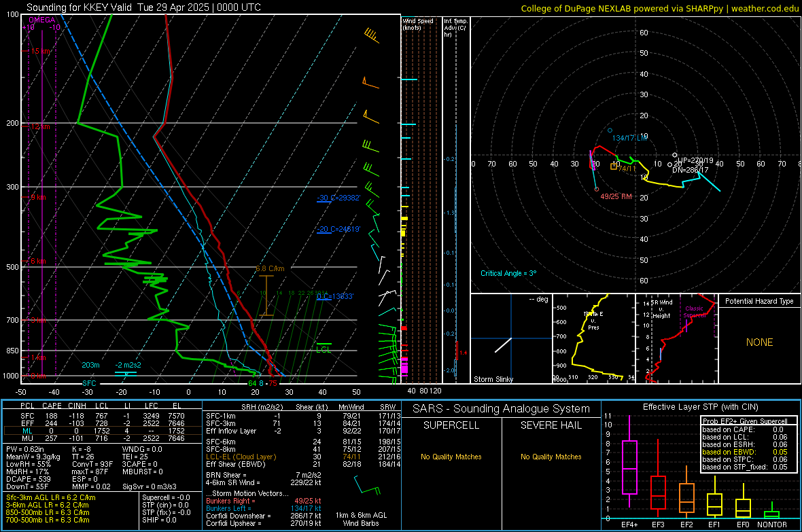The width and height of the screenshot is (802, 532).
Task: Click the SRH (m2/s2) column header
Action: point(264,407)
